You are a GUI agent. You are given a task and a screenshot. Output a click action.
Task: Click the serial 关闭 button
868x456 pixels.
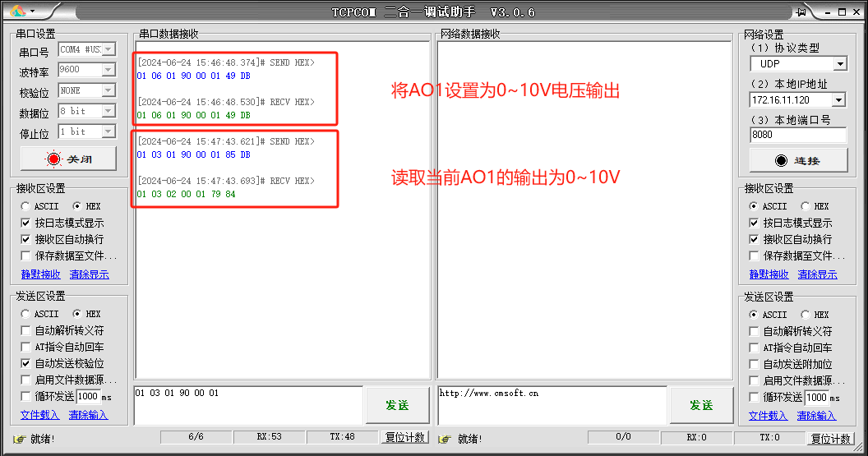coord(69,159)
